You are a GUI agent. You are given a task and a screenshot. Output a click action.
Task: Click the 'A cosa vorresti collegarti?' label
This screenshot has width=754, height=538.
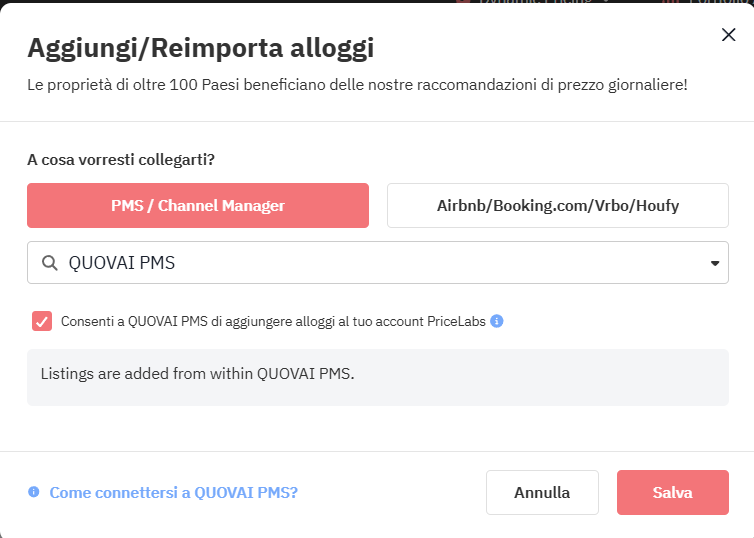(x=120, y=159)
